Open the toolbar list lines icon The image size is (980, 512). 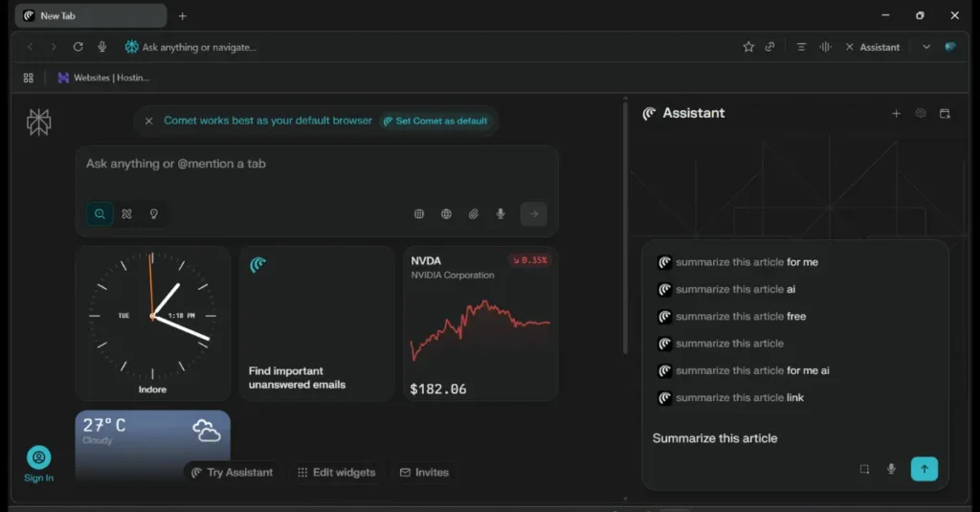[801, 47]
